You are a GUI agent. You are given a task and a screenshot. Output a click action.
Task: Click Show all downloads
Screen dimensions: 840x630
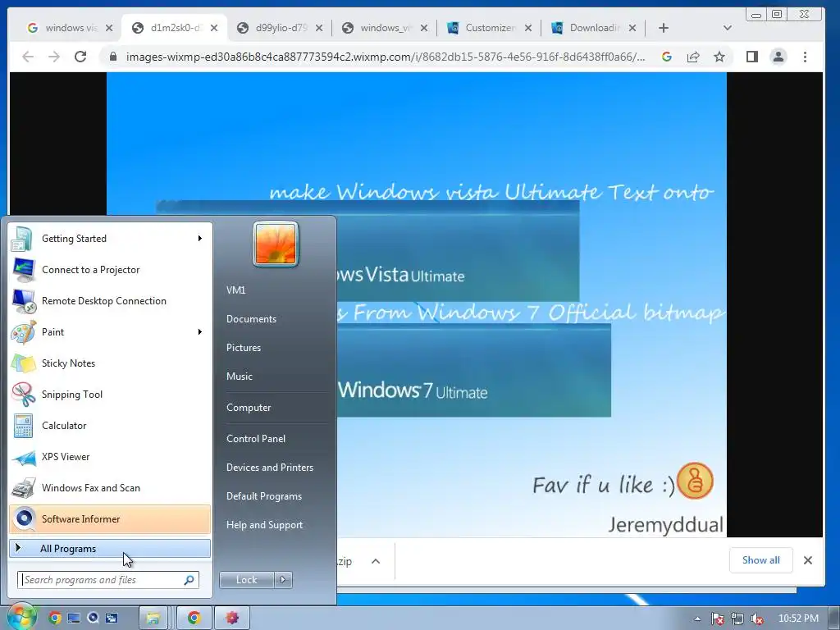[x=760, y=560]
